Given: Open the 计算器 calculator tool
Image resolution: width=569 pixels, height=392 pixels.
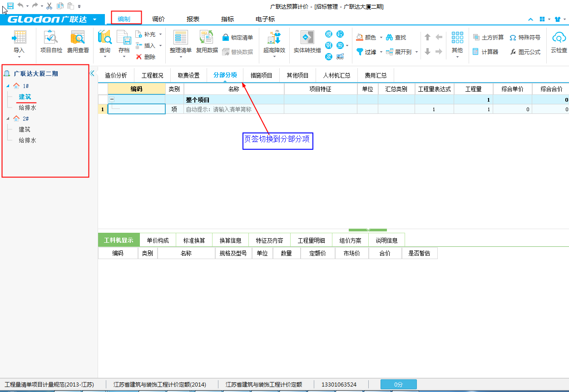Looking at the screenshot, I should 485,52.
